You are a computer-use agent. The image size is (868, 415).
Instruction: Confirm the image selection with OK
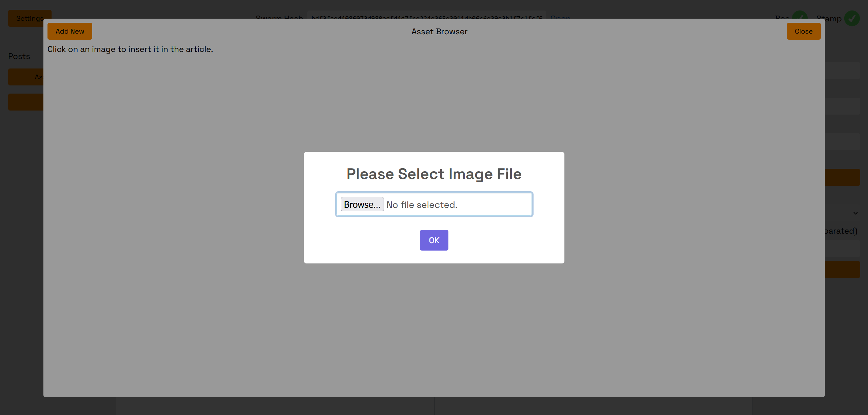(434, 240)
